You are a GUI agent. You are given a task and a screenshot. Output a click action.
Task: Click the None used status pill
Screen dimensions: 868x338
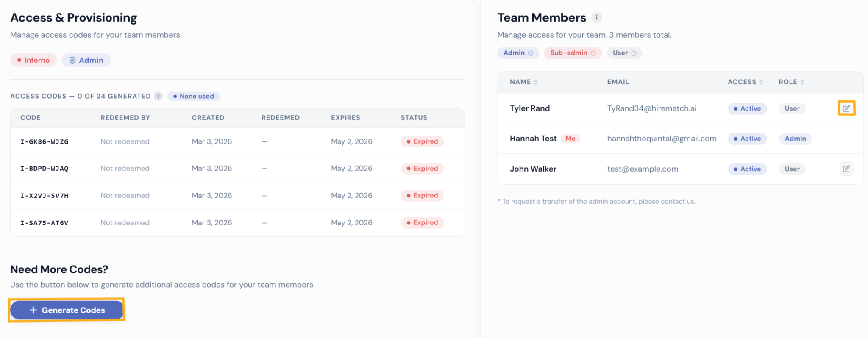193,96
